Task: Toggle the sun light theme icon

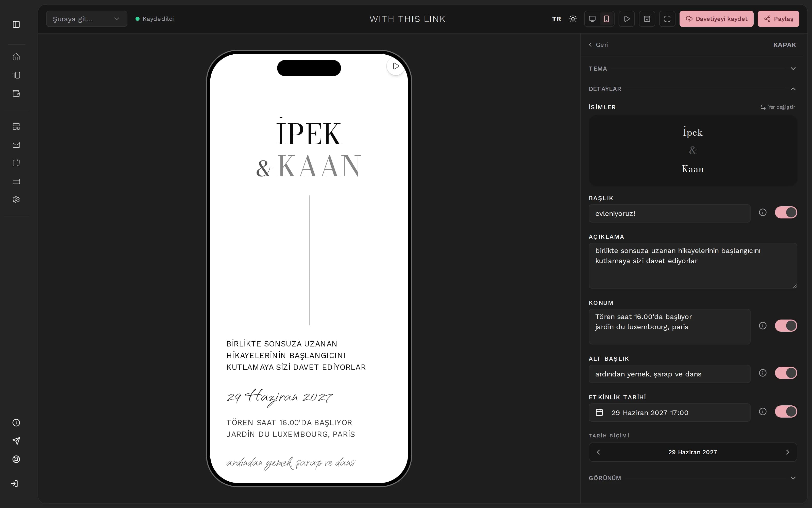Action: tap(573, 19)
